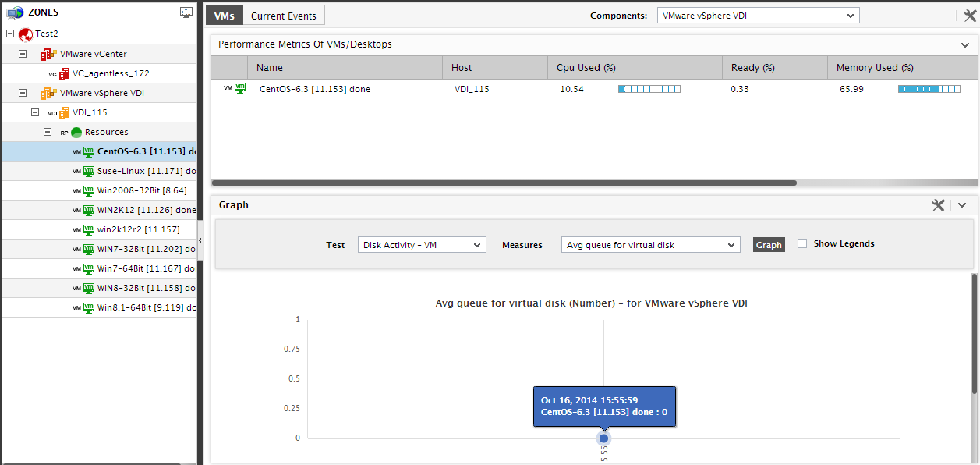The height and width of the screenshot is (465, 980).
Task: Click the ZONES header network icon
Action: [x=14, y=12]
